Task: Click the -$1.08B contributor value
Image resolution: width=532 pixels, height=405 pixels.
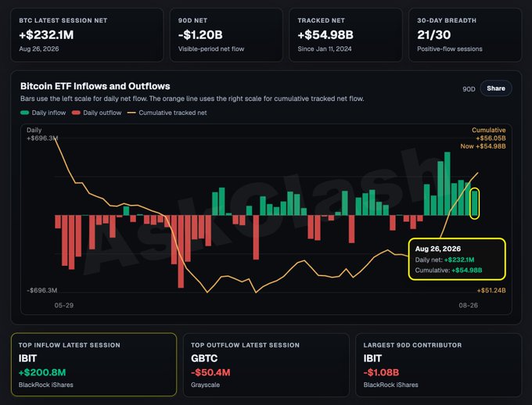Action: coord(381,372)
